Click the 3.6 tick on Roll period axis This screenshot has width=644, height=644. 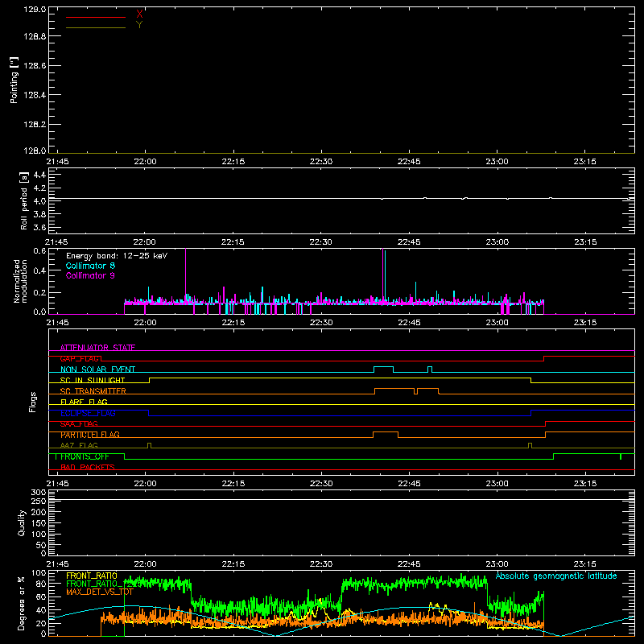(x=39, y=227)
